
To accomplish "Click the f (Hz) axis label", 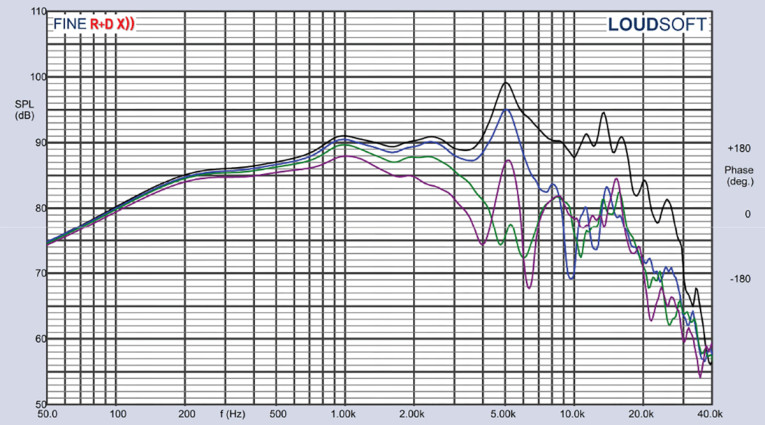I will point(232,414).
